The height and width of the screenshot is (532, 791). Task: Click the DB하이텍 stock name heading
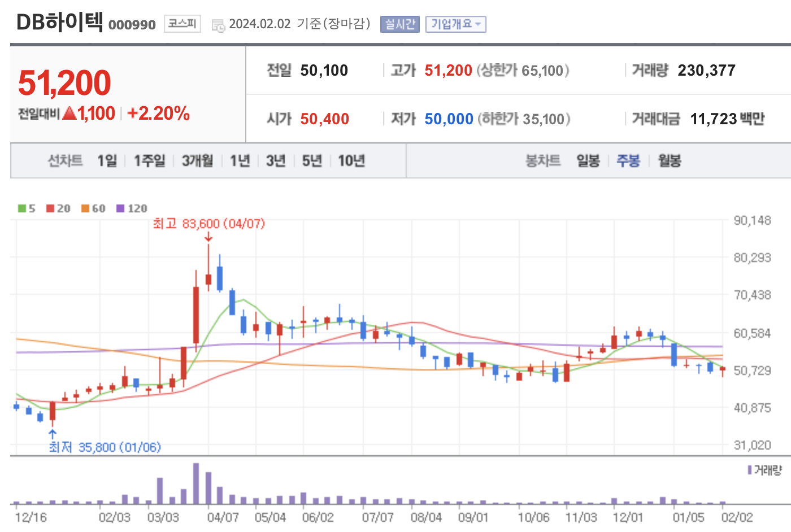pyautogui.click(x=60, y=23)
